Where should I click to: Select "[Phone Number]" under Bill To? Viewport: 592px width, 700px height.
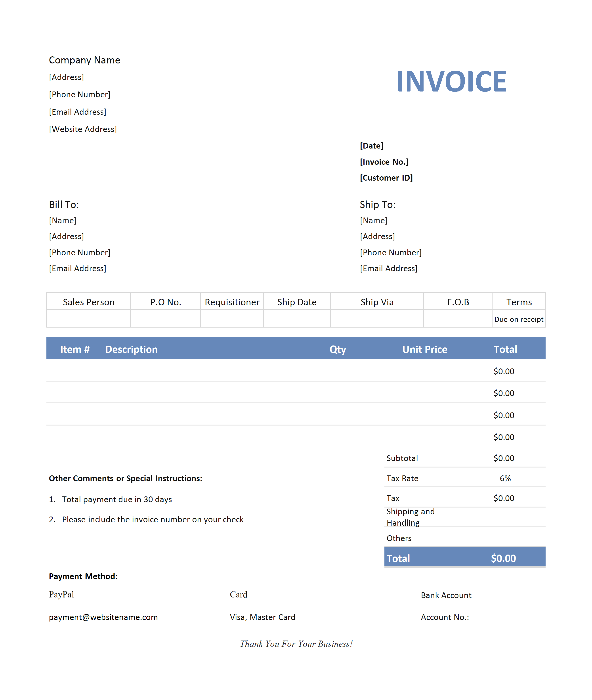pyautogui.click(x=80, y=253)
